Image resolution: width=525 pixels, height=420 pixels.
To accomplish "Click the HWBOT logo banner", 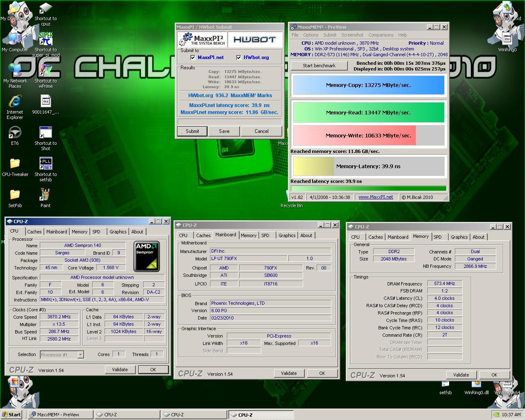I will click(x=255, y=40).
